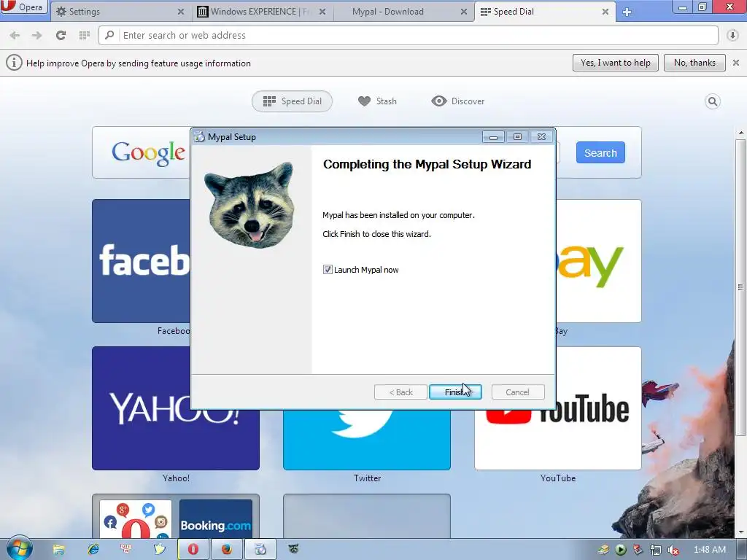This screenshot has height=560, width=747.
Task: Click the info icon on the notification bar
Action: click(14, 63)
